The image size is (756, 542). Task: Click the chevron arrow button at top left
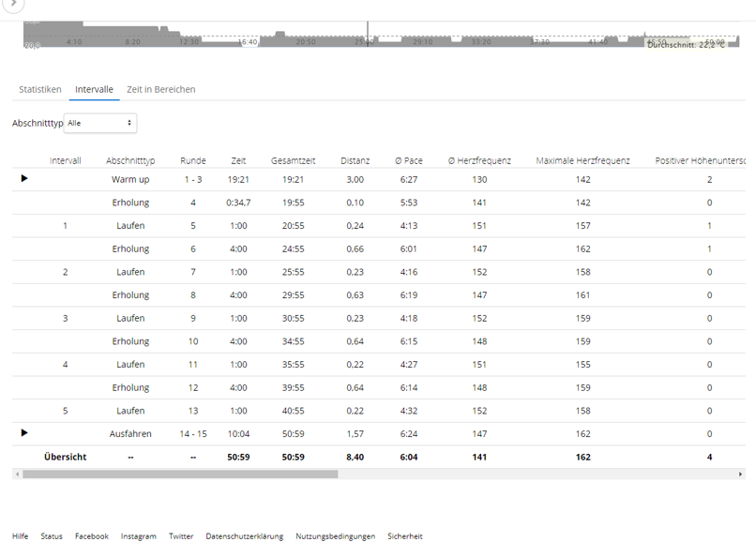click(11, 4)
